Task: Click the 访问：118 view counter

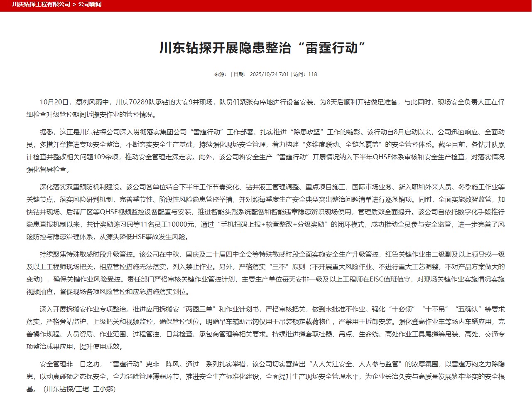Action: coord(305,74)
